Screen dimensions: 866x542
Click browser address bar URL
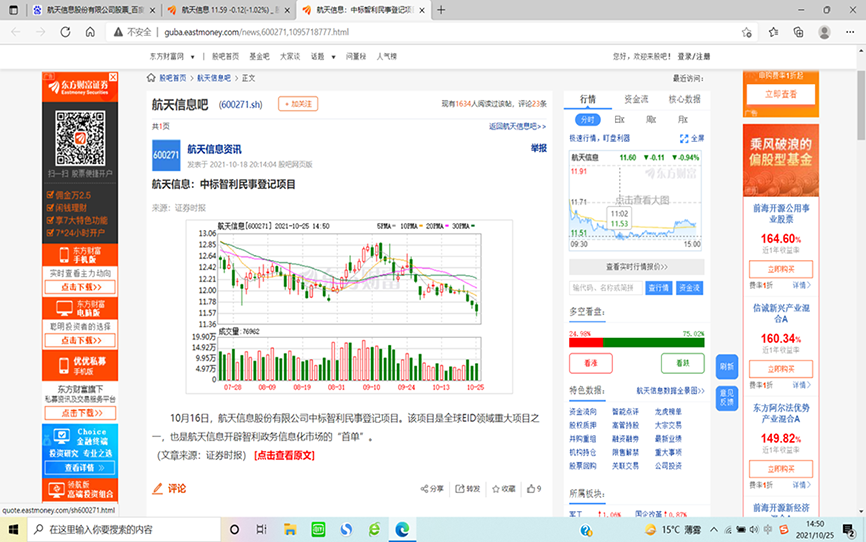[x=256, y=32]
